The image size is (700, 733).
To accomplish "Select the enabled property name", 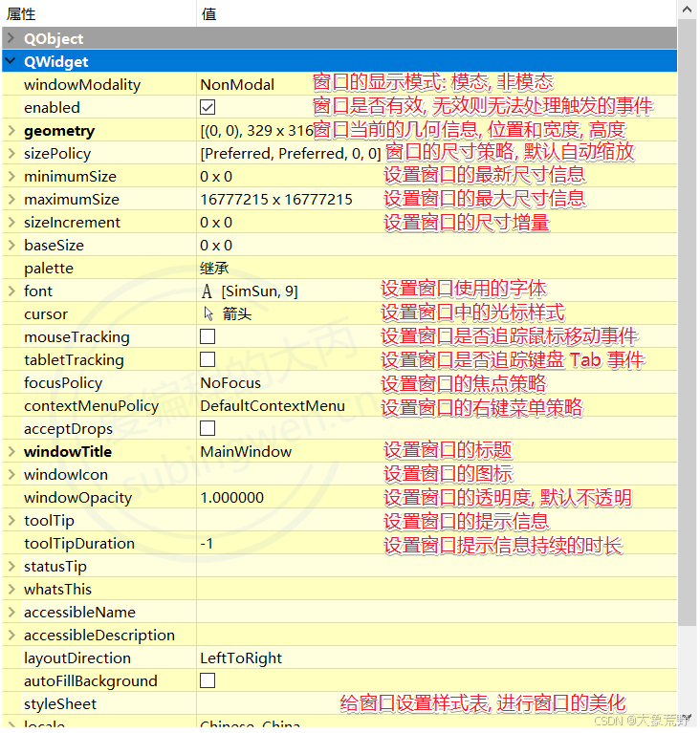I will pos(52,108).
